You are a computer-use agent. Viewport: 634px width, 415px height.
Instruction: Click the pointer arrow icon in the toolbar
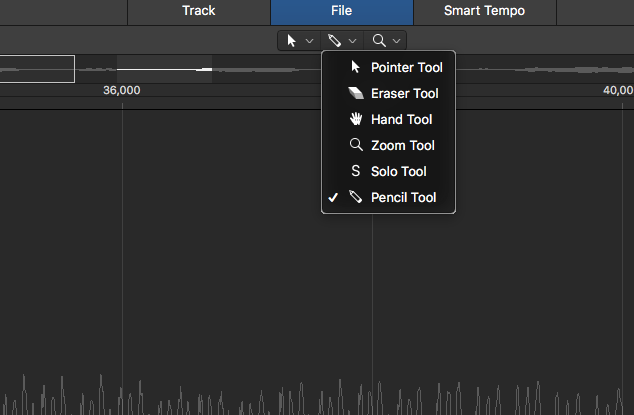tap(291, 41)
